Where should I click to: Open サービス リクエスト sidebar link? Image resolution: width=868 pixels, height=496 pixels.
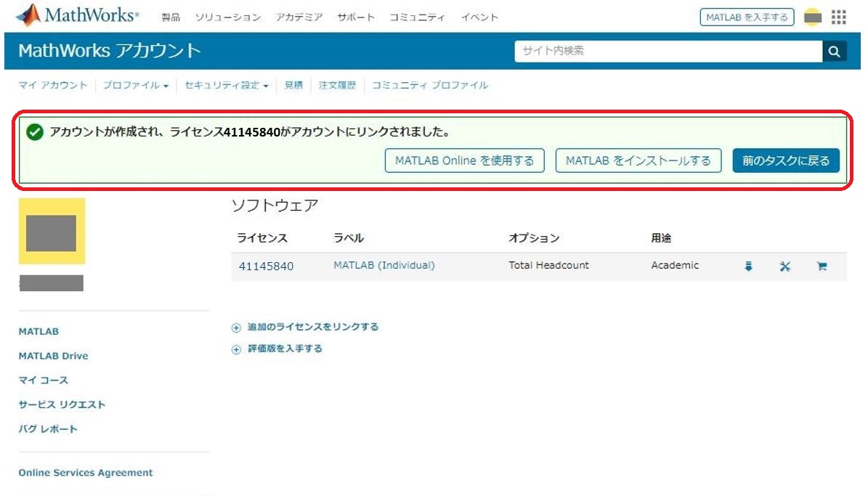(62, 404)
